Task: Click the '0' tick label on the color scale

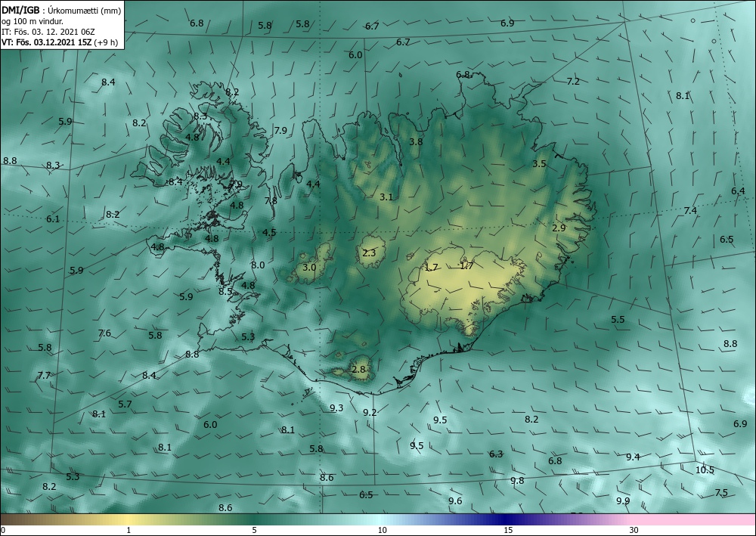Action: point(3,530)
